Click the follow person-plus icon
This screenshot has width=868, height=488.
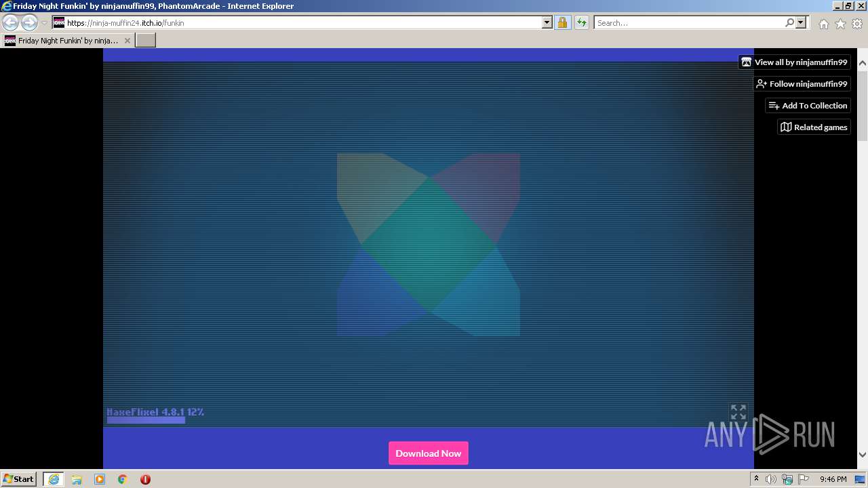tap(762, 84)
